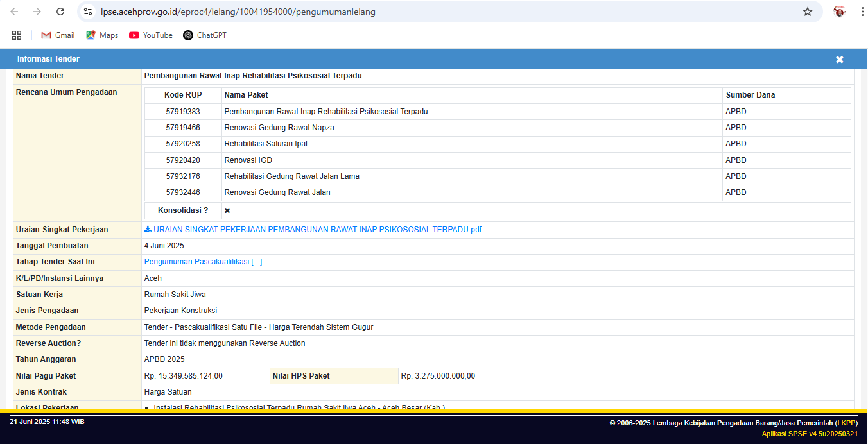Screen dimensions: 868x444
Task: Open Pengumuman Pascakualifikasi stage link
Action: click(203, 262)
